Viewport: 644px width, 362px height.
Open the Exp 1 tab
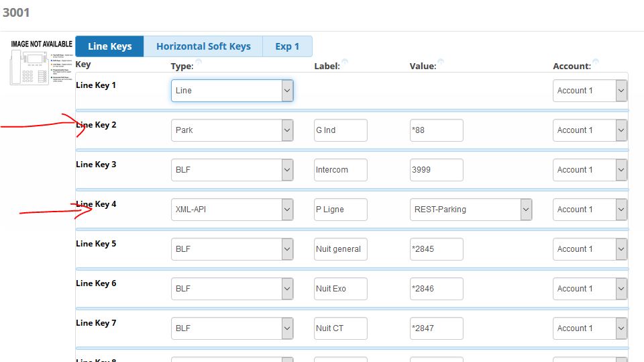pyautogui.click(x=287, y=46)
